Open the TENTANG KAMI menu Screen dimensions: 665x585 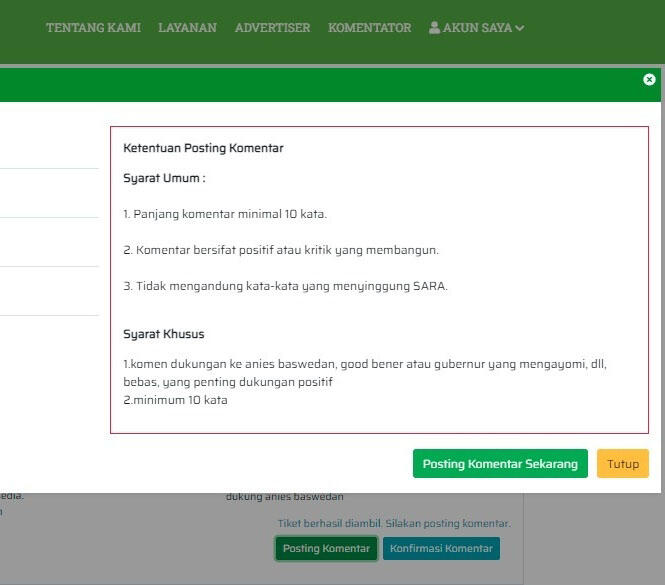[x=93, y=28]
